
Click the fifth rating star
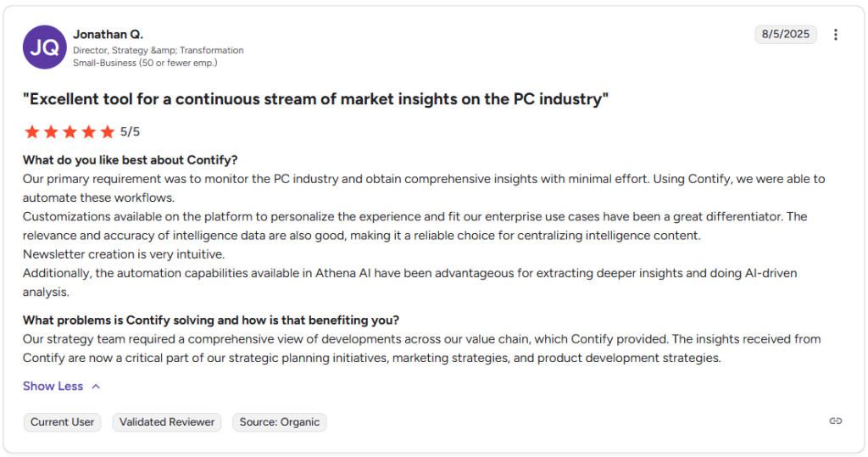[x=107, y=131]
